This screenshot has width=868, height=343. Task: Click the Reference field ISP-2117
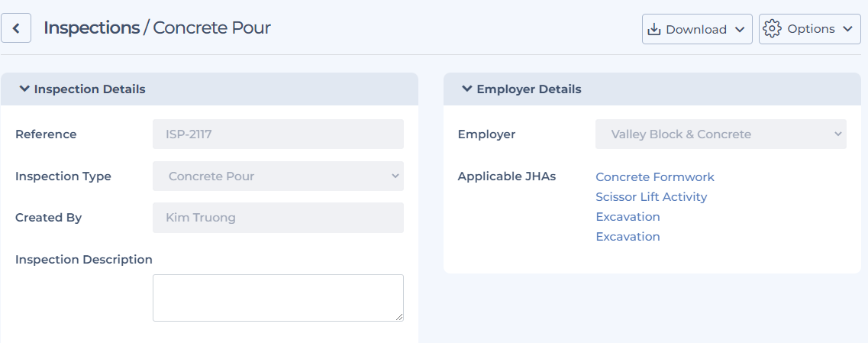click(278, 134)
